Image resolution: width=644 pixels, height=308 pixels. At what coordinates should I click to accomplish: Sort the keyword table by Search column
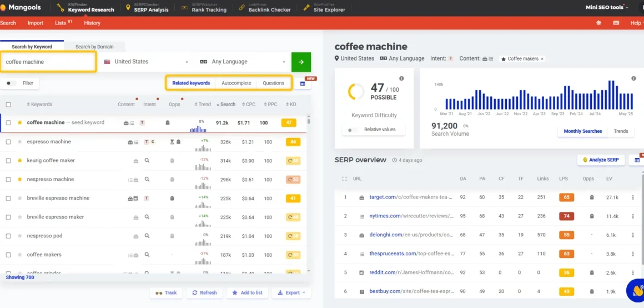[226, 105]
